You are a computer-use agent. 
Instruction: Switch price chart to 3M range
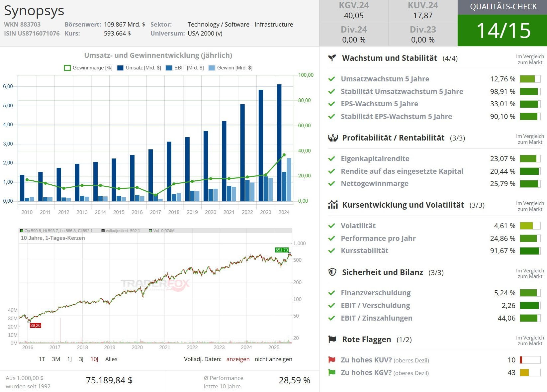tap(56, 359)
